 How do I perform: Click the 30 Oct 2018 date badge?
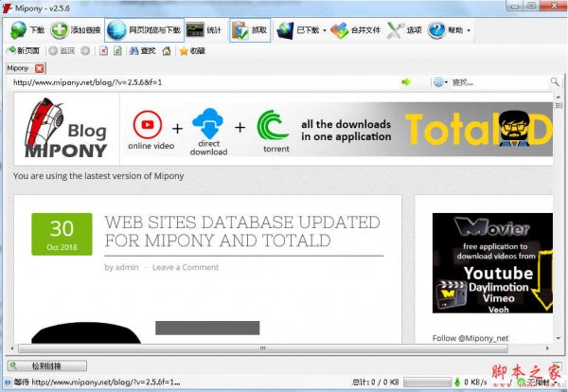[62, 235]
